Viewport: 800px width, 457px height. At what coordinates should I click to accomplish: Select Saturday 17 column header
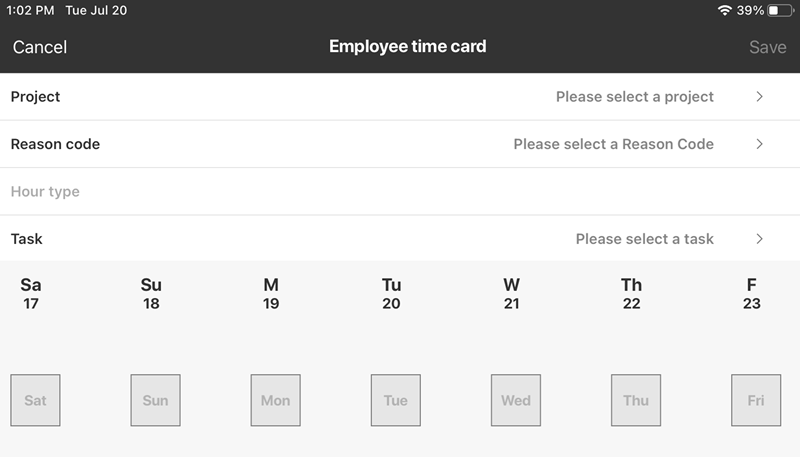[31, 294]
